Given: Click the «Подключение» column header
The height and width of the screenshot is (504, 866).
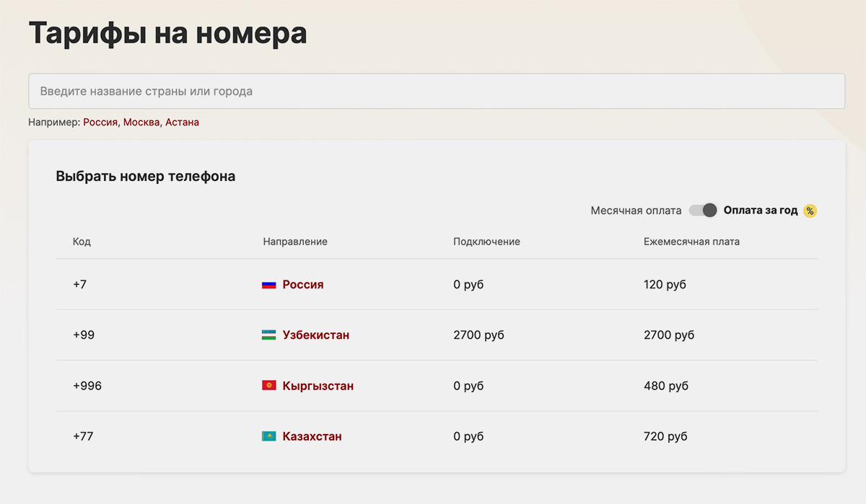Looking at the screenshot, I should (486, 242).
